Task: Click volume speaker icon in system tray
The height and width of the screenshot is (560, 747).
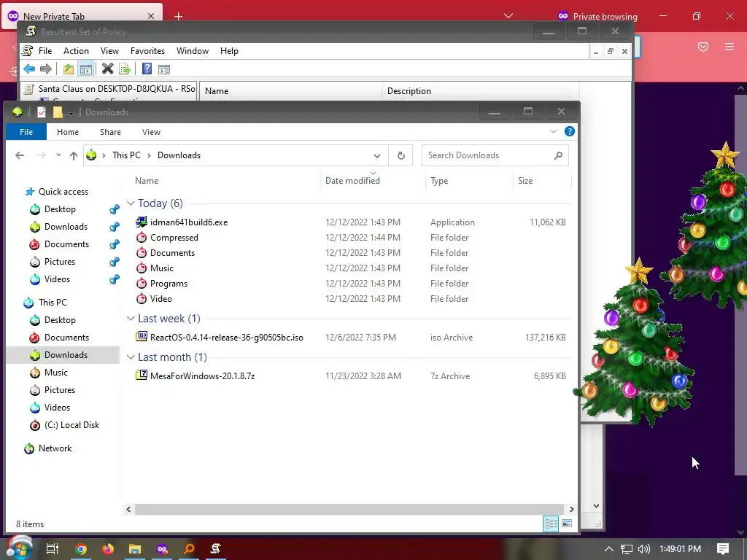Action: coord(643,548)
